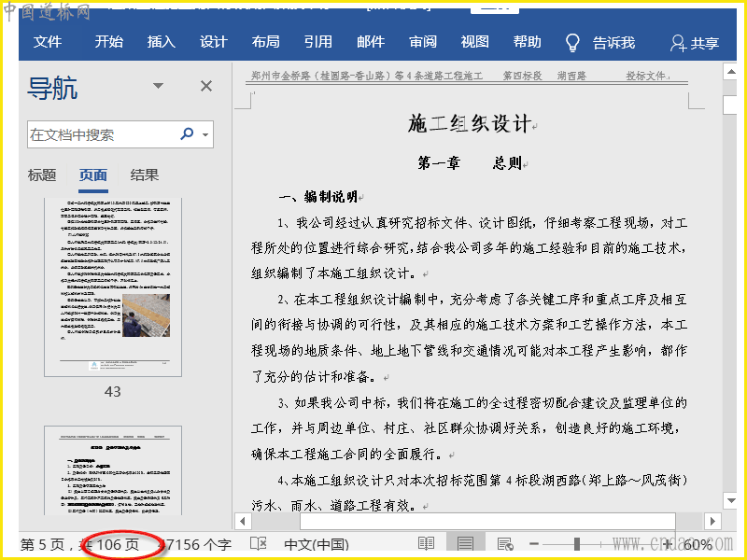Click the zoom slider handle
Image resolution: width=747 pixels, height=560 pixels.
point(577,544)
